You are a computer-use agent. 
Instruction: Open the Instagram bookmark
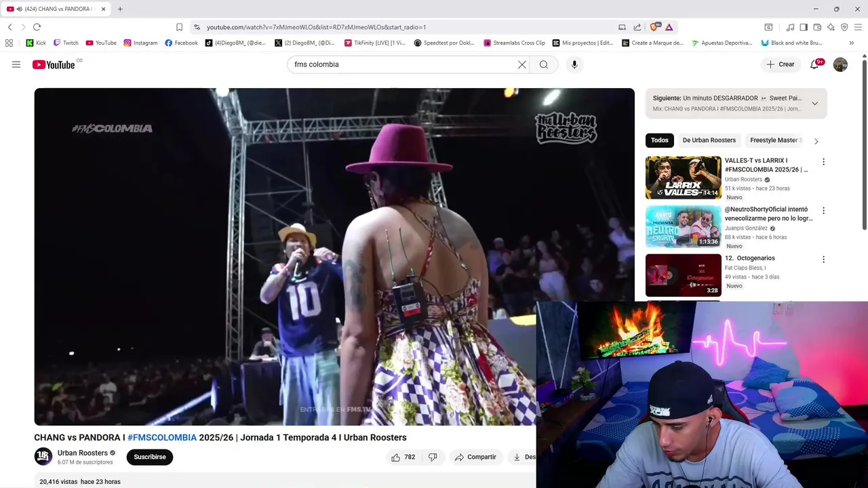point(140,43)
